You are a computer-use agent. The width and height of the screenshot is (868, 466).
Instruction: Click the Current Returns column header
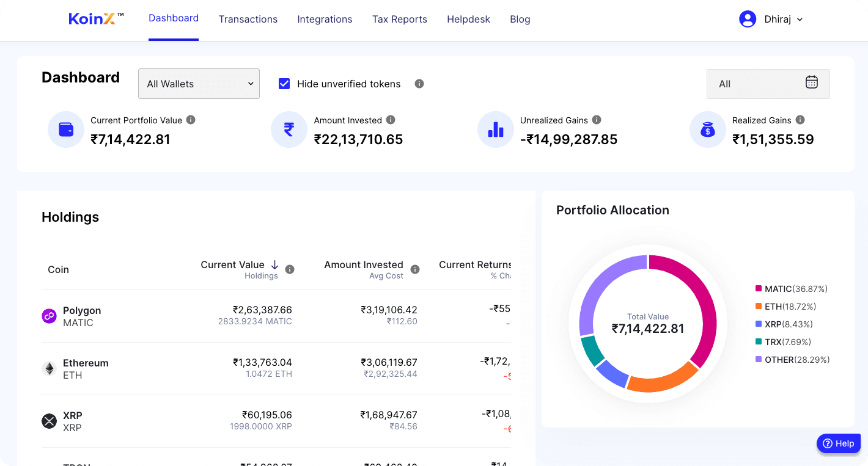[x=475, y=264]
